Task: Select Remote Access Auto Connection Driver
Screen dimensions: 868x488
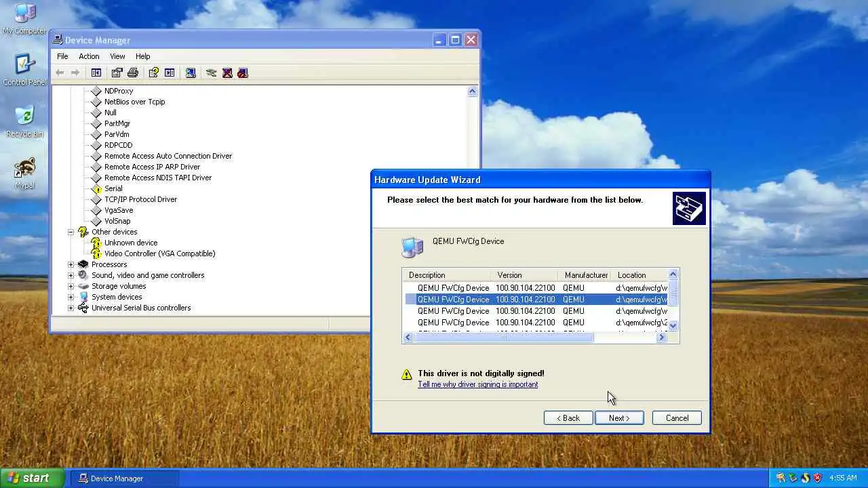Action: tap(168, 156)
